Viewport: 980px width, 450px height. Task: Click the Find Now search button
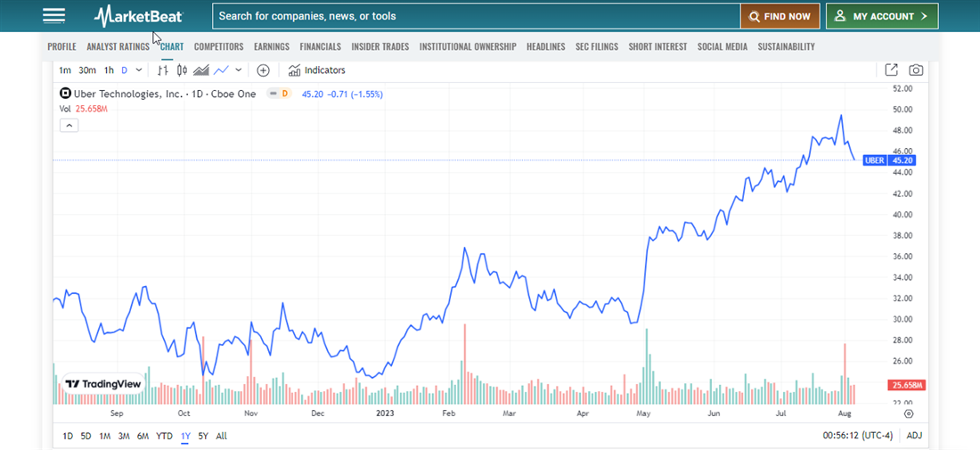point(780,16)
